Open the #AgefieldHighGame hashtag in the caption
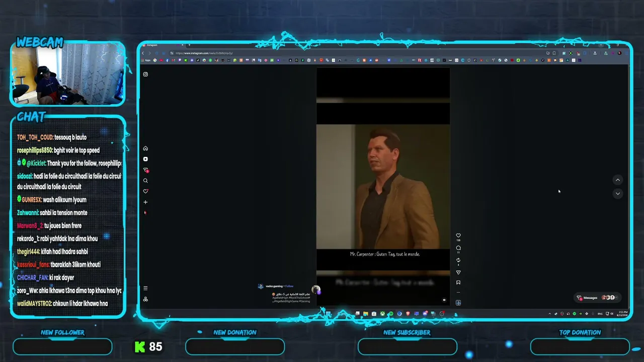Viewport: 644px width, 362px height. 285,301
